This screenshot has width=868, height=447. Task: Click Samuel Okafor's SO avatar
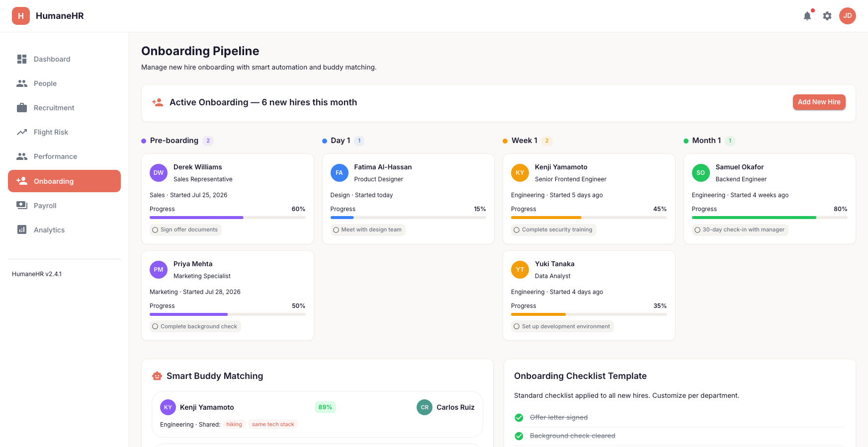point(700,173)
